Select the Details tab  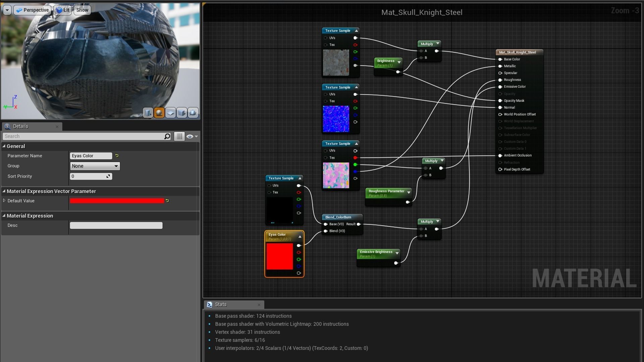(21, 126)
